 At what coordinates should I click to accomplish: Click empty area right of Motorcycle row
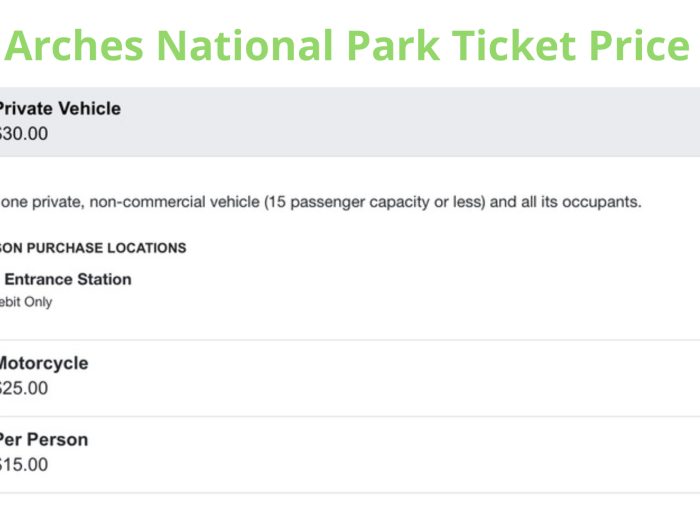(402, 378)
